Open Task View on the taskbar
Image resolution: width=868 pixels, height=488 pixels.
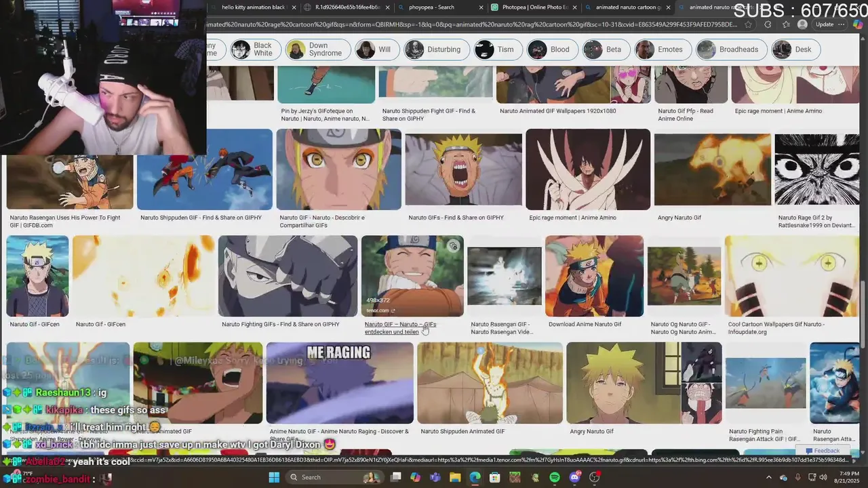click(x=395, y=477)
